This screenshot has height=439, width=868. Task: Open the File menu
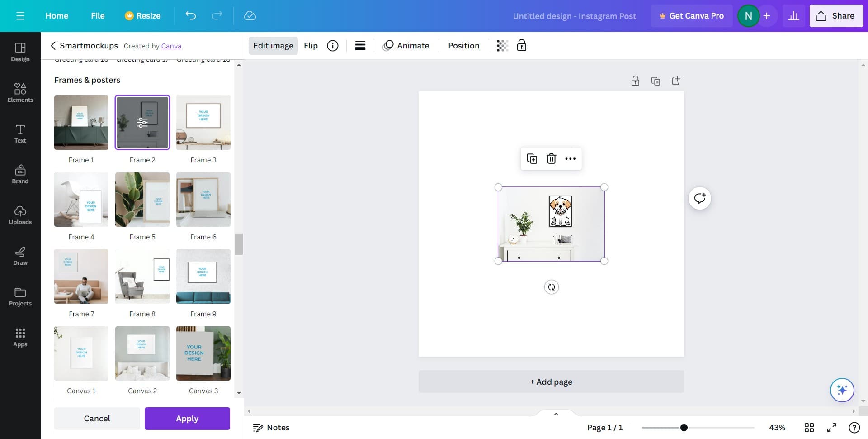pos(98,16)
